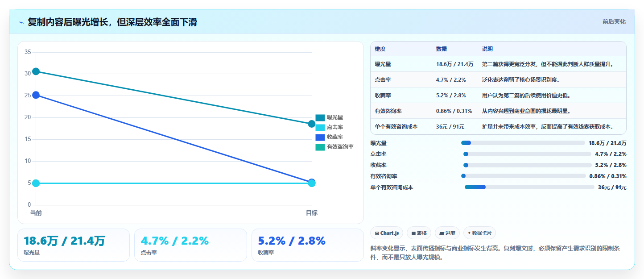Click the explanation starting 扩量并未带来成本效率

(548, 127)
